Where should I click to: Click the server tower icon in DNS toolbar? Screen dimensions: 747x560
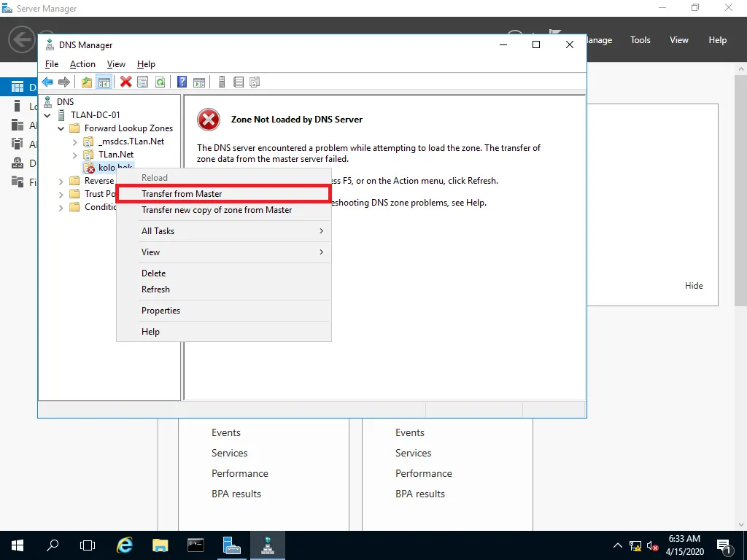point(222,82)
